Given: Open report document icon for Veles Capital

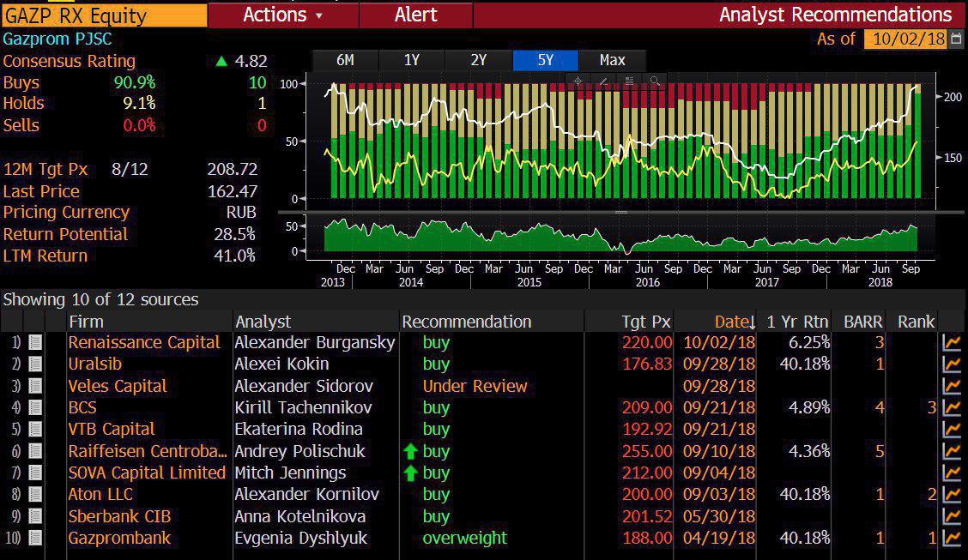Looking at the screenshot, I should pos(35,386).
